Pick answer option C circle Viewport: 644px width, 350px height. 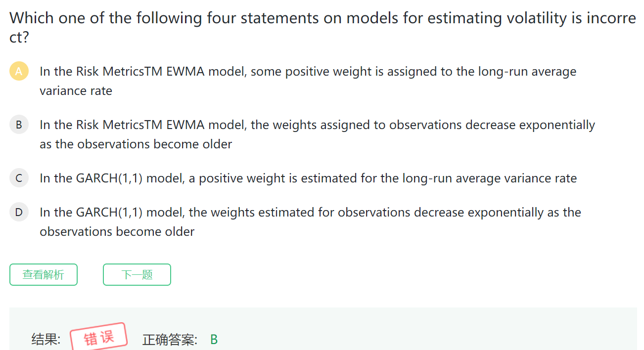(19, 178)
